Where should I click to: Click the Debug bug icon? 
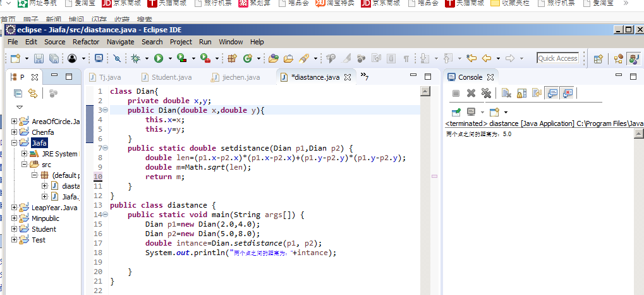pos(135,58)
